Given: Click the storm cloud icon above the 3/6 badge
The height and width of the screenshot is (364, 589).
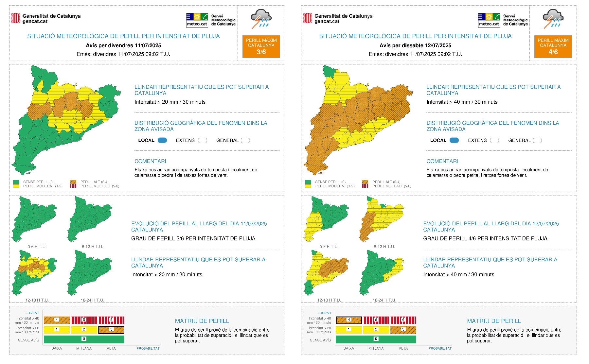Looking at the screenshot, I should (261, 19).
